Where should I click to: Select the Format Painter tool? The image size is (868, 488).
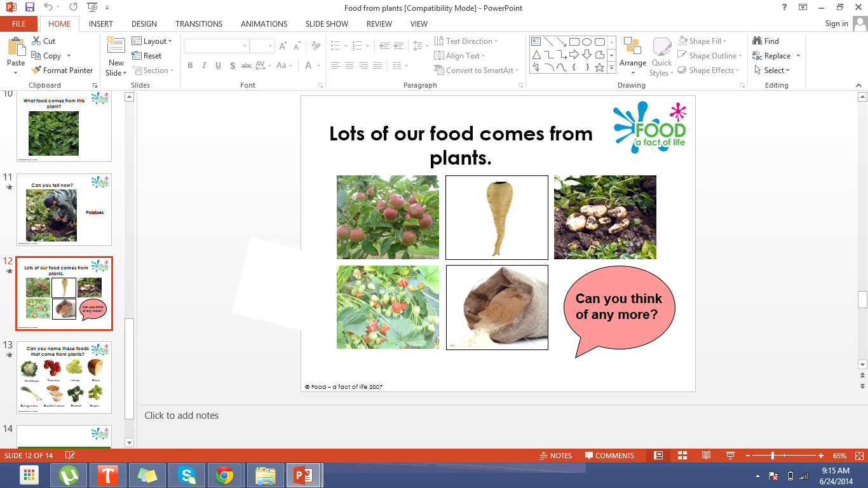62,71
